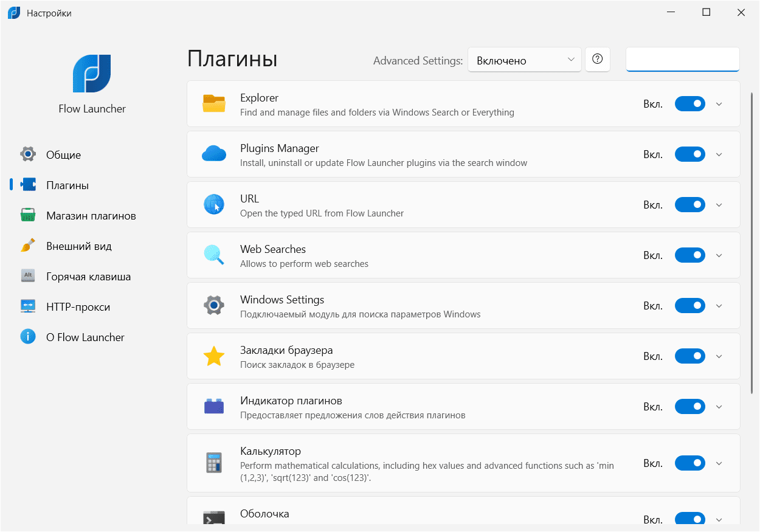Open the Общие settings page
Viewport: 760px width, 532px height.
[x=91, y=154]
